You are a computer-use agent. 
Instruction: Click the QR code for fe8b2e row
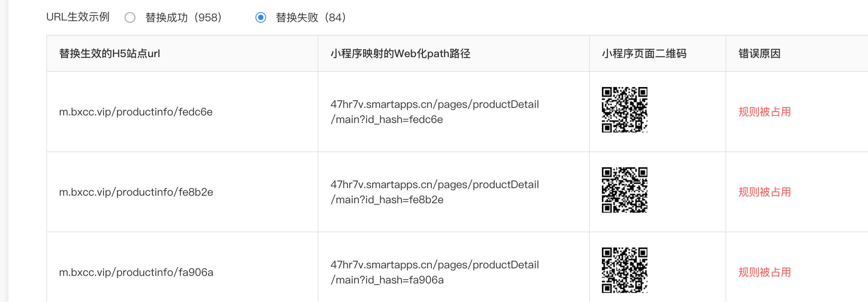point(625,190)
